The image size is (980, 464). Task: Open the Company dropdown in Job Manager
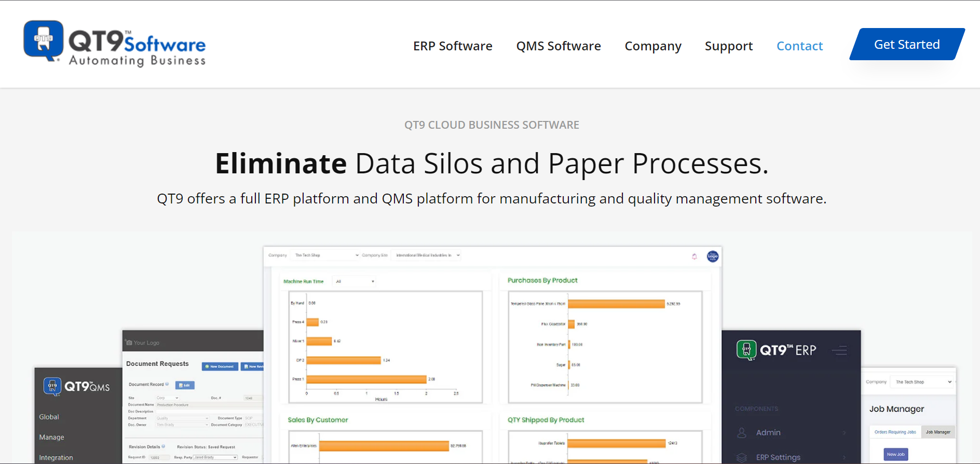point(922,382)
